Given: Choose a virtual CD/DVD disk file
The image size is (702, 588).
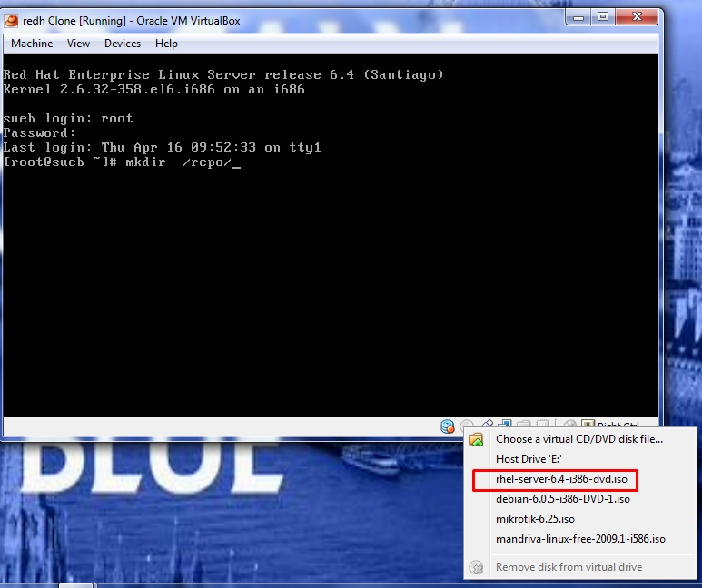Looking at the screenshot, I should (x=579, y=439).
